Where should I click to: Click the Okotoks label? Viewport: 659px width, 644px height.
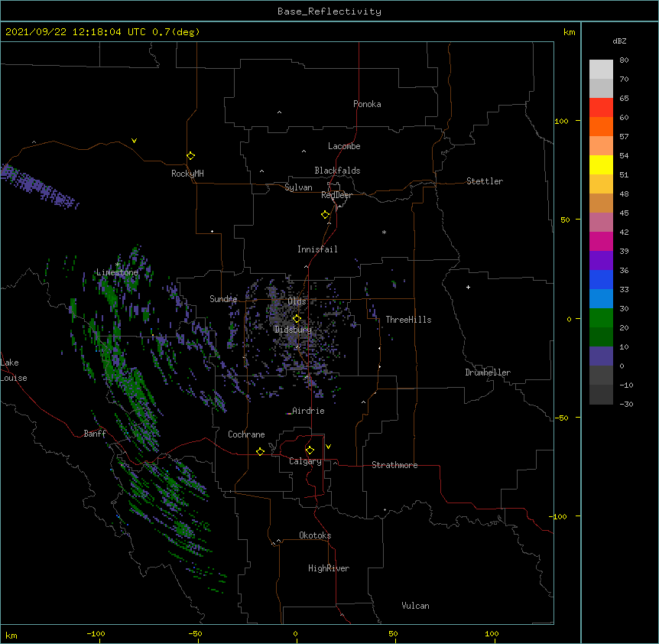tap(315, 535)
